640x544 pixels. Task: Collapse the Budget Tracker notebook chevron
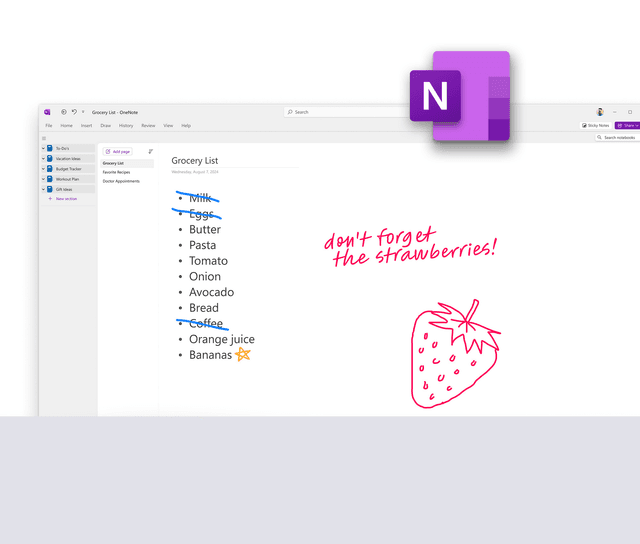tap(43, 169)
